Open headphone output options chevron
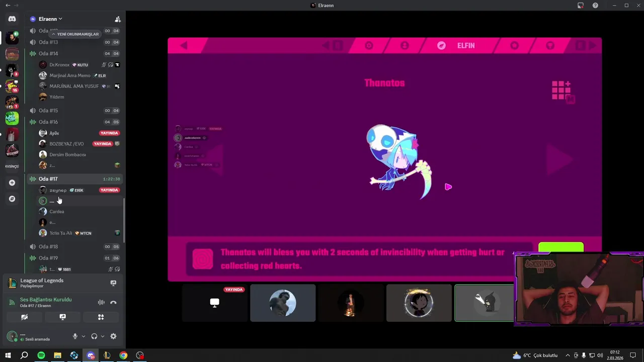Image resolution: width=644 pixels, height=362 pixels. (103, 336)
